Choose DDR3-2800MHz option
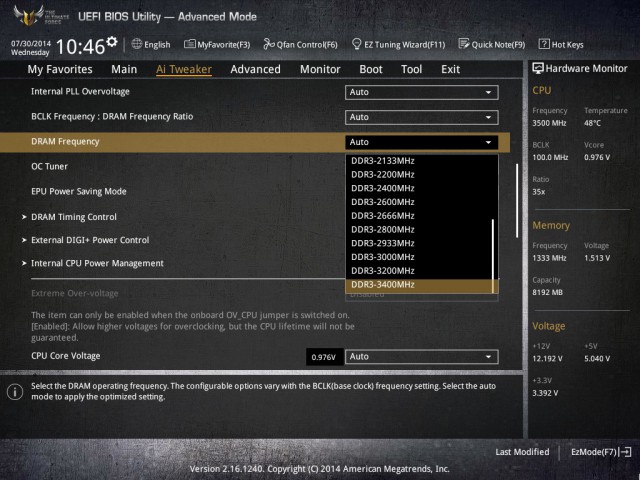Viewport: 640px width, 480px height. pos(420,230)
